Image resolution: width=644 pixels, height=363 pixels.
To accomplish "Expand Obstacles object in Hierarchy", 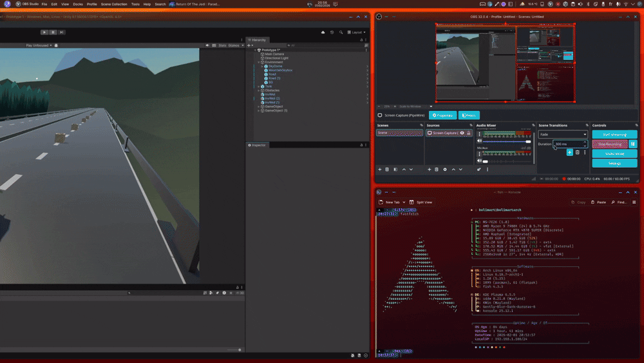I will pyautogui.click(x=259, y=90).
